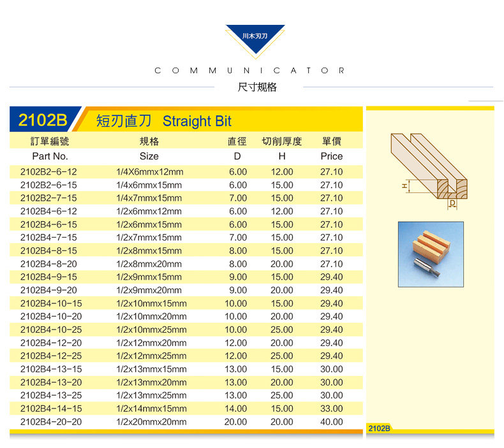Click the Size column header
The width and height of the screenshot is (504, 448).
click(149, 156)
